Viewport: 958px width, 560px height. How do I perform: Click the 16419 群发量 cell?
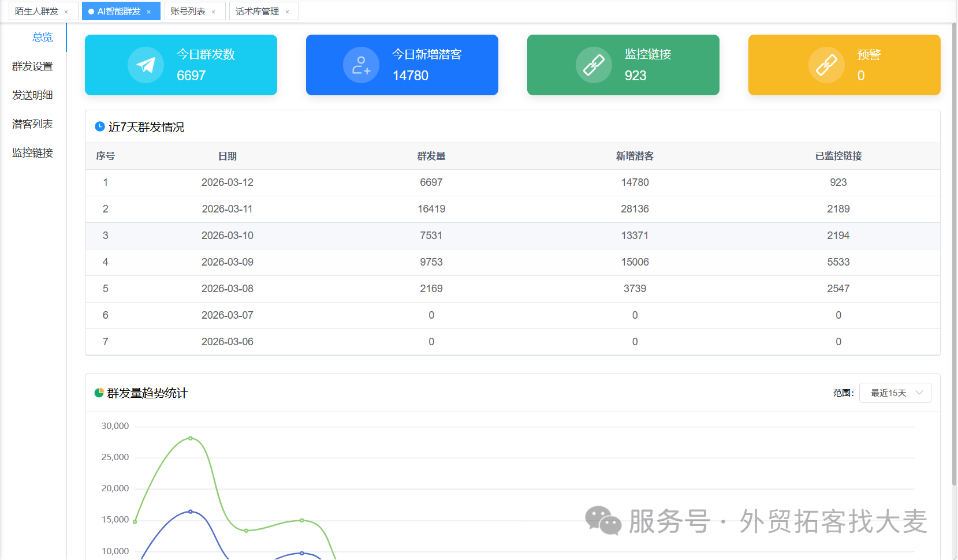(x=431, y=209)
